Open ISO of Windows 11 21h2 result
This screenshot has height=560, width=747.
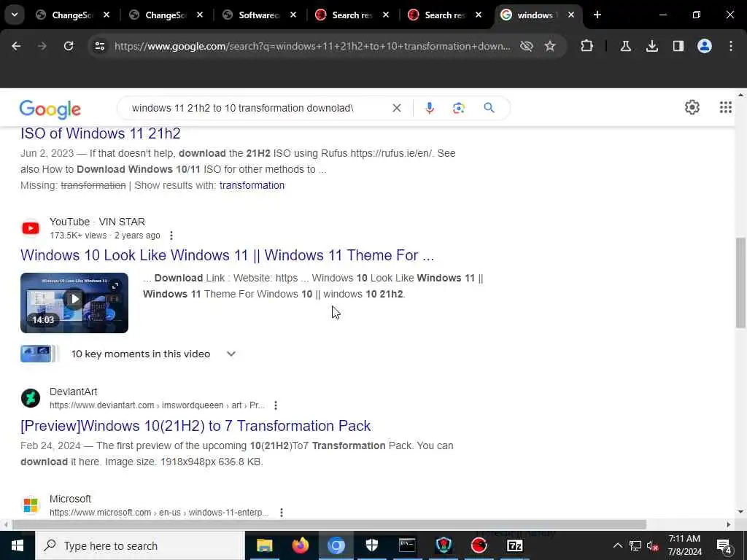tap(101, 134)
